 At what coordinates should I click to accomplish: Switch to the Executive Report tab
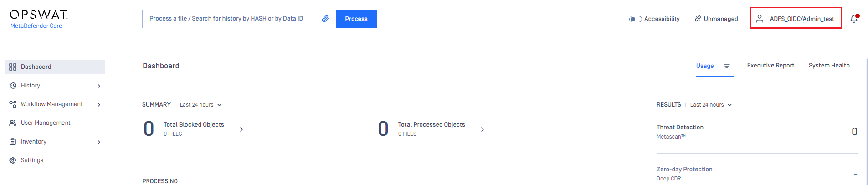770,66
